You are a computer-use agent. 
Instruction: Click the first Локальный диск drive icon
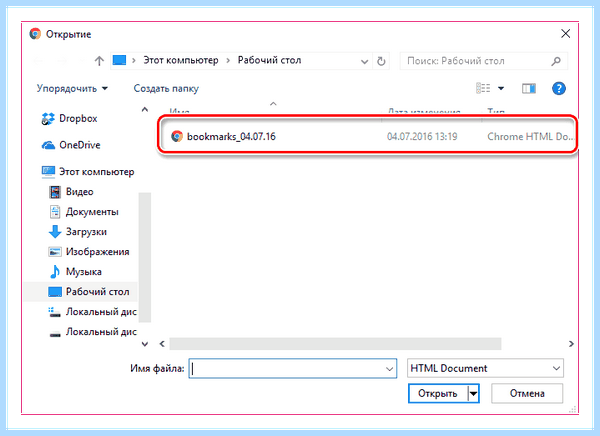coord(54,312)
